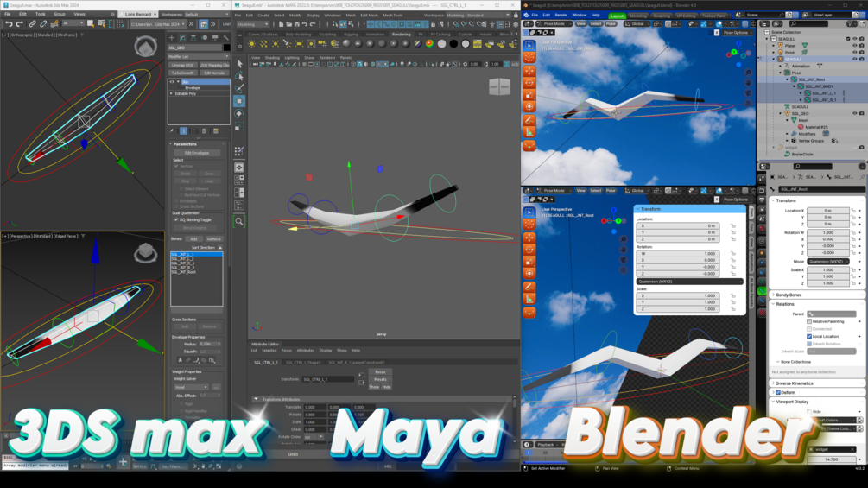Hide the Point light in Blender outliner
Screen dimensions: 868x488
click(x=855, y=52)
